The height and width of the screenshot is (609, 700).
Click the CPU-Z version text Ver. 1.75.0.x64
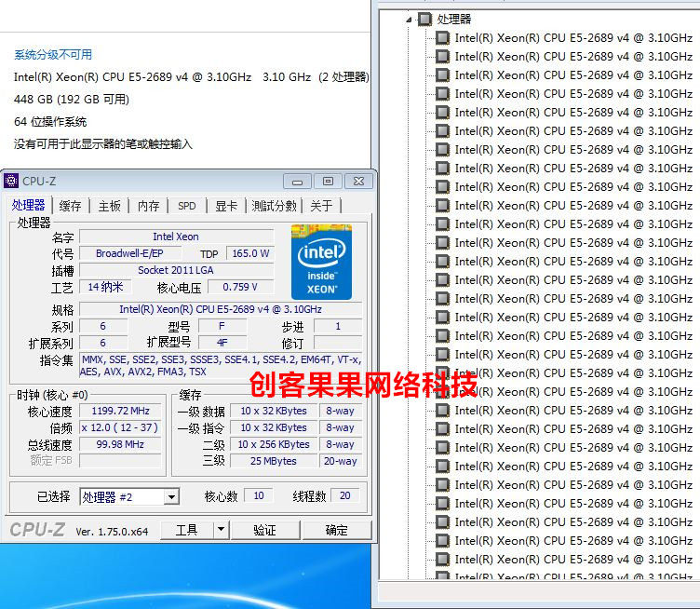click(x=112, y=532)
